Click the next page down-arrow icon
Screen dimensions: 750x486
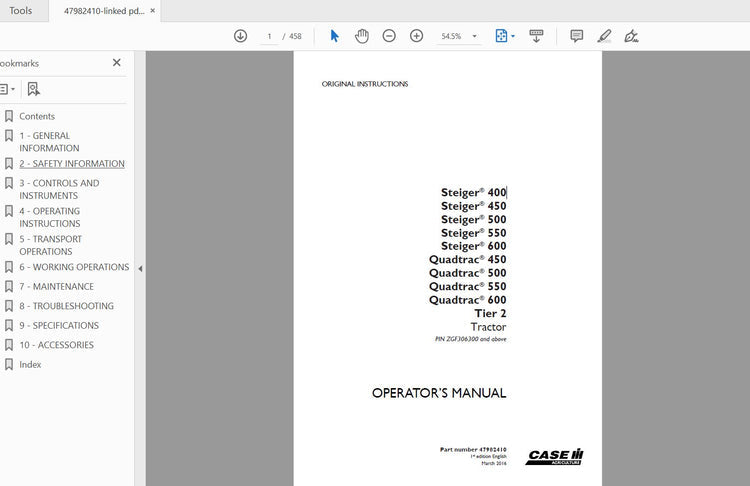pyautogui.click(x=240, y=36)
